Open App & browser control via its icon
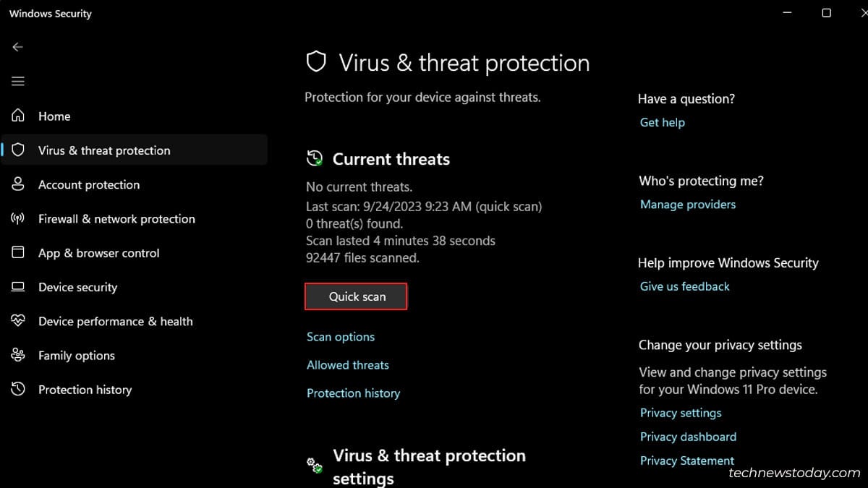Screen dimensions: 868x488 tap(17, 252)
